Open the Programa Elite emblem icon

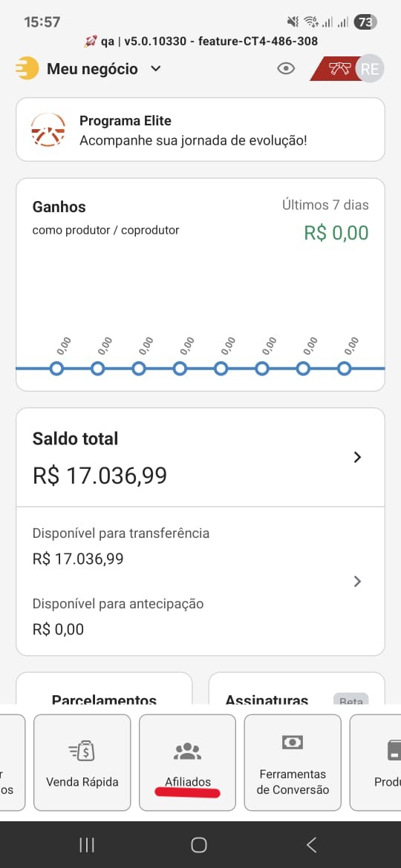pyautogui.click(x=48, y=130)
